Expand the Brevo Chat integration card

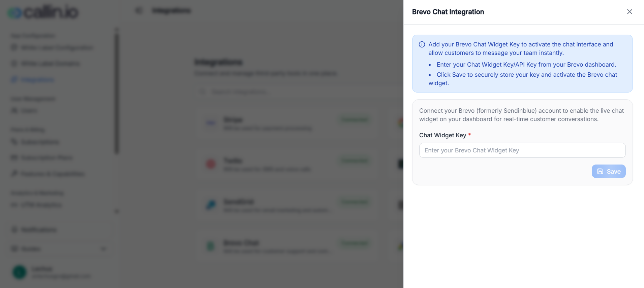pos(287,246)
